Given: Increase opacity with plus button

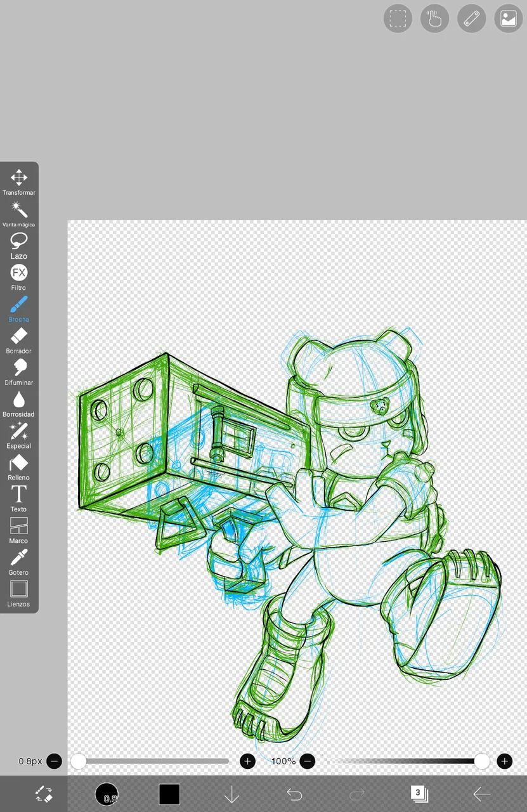Looking at the screenshot, I should click(505, 761).
